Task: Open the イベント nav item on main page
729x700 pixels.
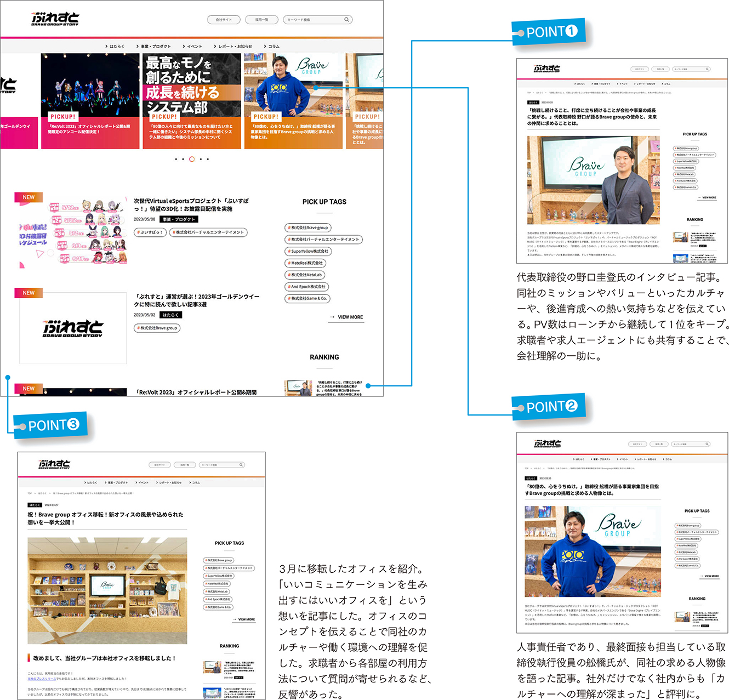Action: [192, 47]
